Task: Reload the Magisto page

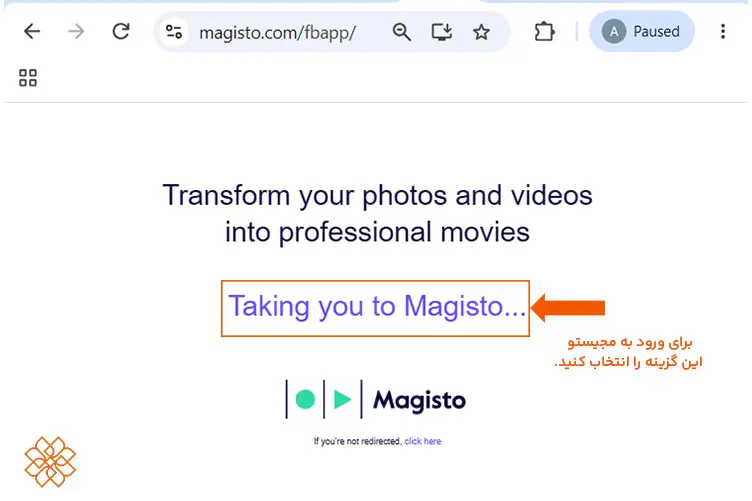Action: click(x=121, y=32)
